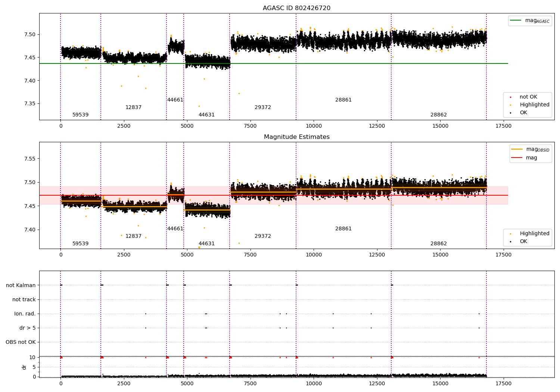Click y-axis tick 7.35 in the top plot

pos(30,104)
